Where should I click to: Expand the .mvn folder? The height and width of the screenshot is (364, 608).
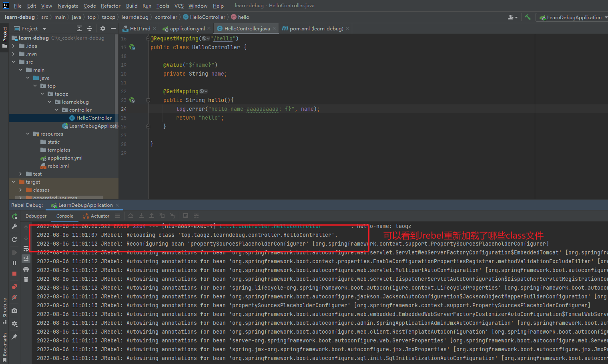pos(13,54)
